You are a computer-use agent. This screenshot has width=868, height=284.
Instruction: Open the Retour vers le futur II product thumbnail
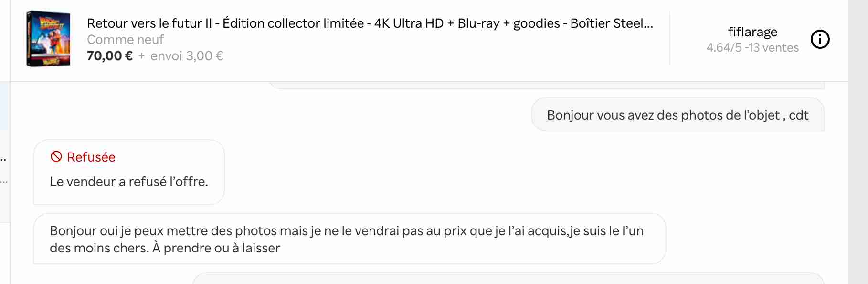[48, 39]
